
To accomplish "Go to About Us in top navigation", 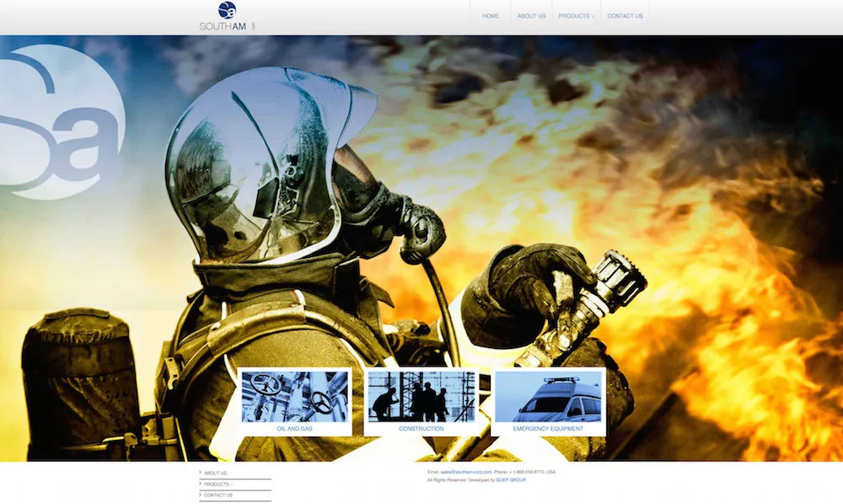I will (531, 16).
